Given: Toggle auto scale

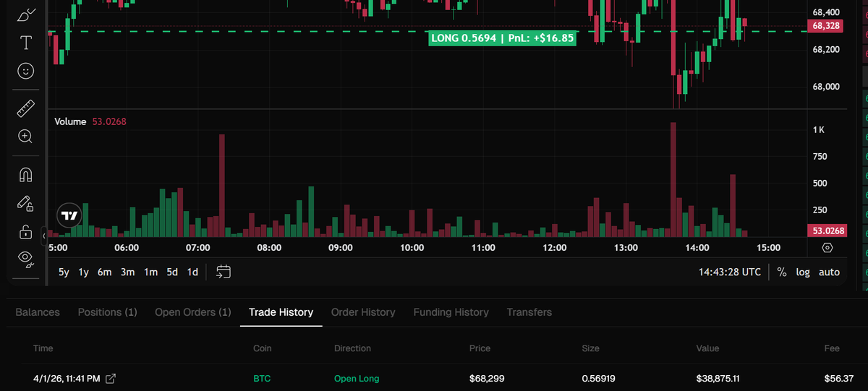Looking at the screenshot, I should [x=829, y=272].
